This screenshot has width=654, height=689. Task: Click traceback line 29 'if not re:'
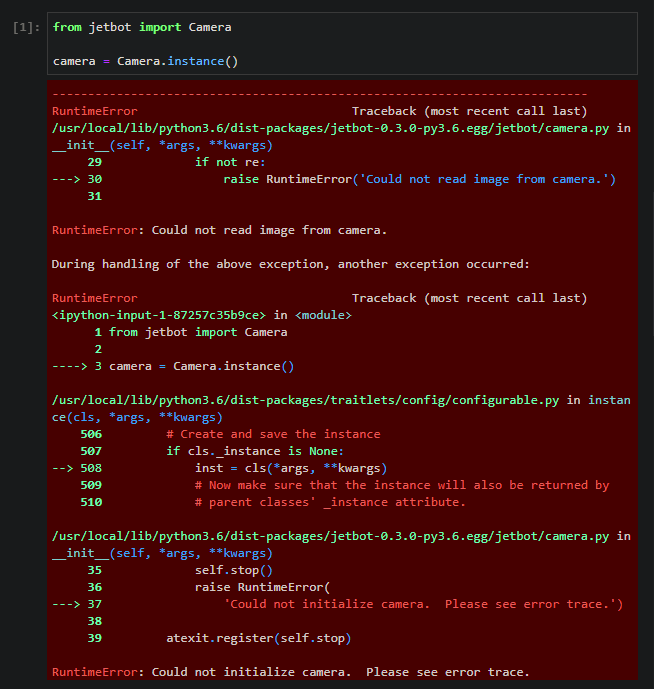pyautogui.click(x=230, y=162)
